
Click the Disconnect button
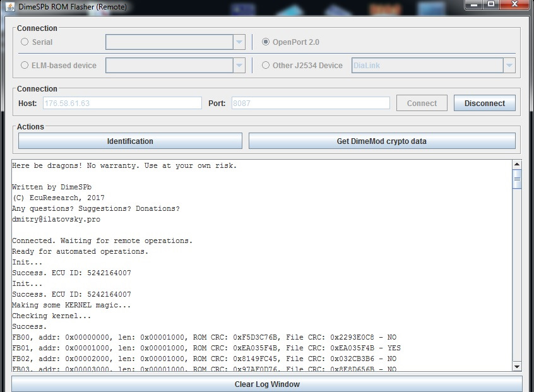tap(485, 103)
